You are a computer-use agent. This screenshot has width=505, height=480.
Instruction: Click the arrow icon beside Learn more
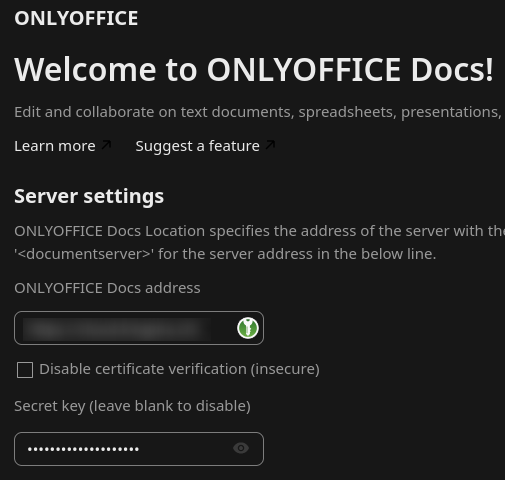(106, 145)
